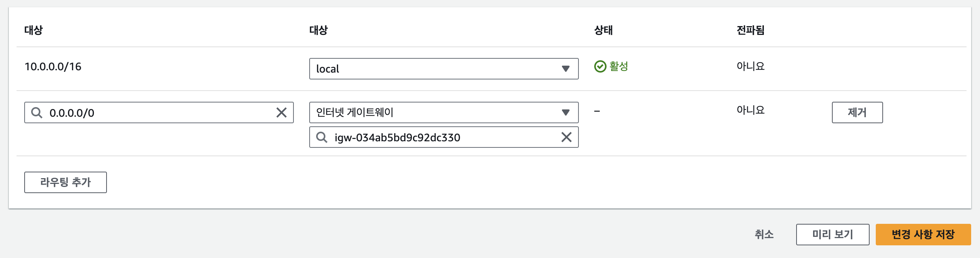Focus the 0.0.0.0/0 destination input field
The width and height of the screenshot is (980, 258).
(x=158, y=112)
